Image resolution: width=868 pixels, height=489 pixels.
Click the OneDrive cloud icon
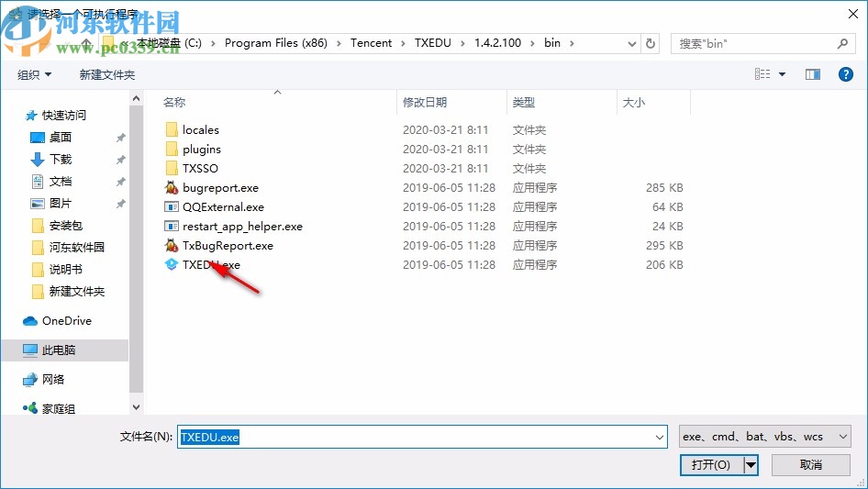coord(30,321)
